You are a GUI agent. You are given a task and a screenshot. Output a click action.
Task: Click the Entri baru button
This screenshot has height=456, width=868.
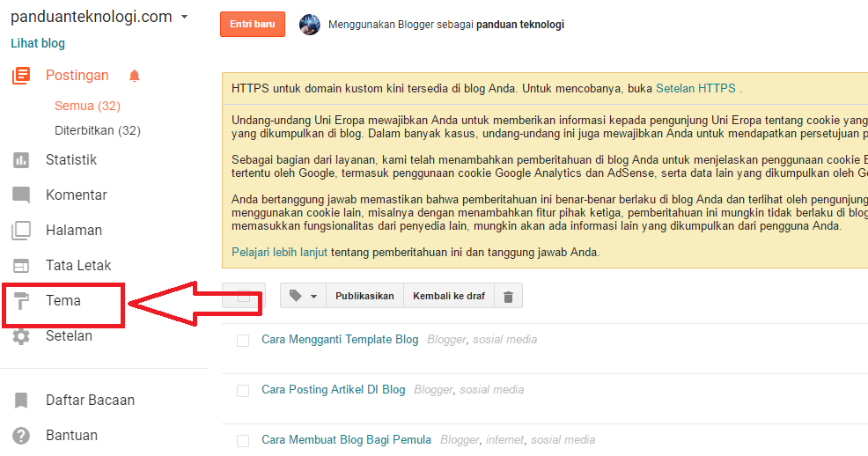[x=253, y=25]
